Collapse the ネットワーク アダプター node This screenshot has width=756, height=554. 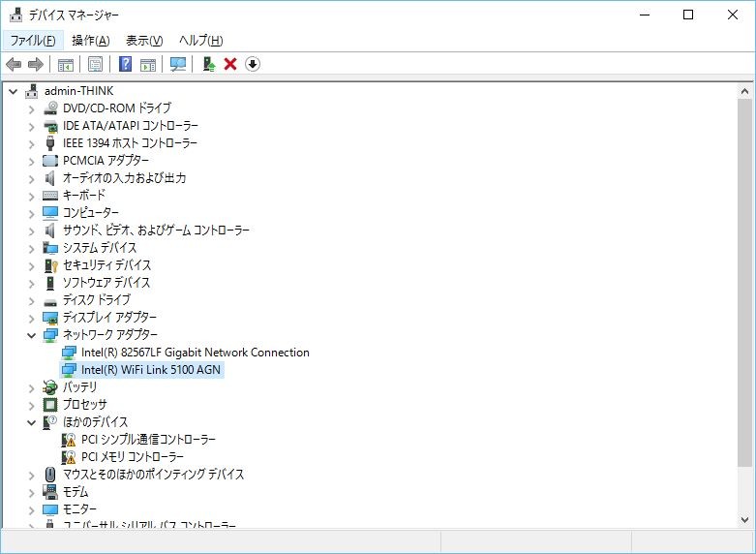32,335
